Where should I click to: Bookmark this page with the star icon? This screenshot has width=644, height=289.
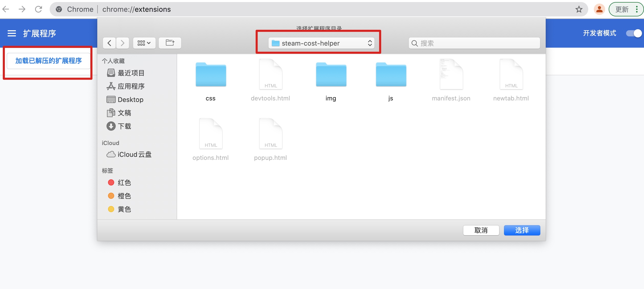(579, 9)
